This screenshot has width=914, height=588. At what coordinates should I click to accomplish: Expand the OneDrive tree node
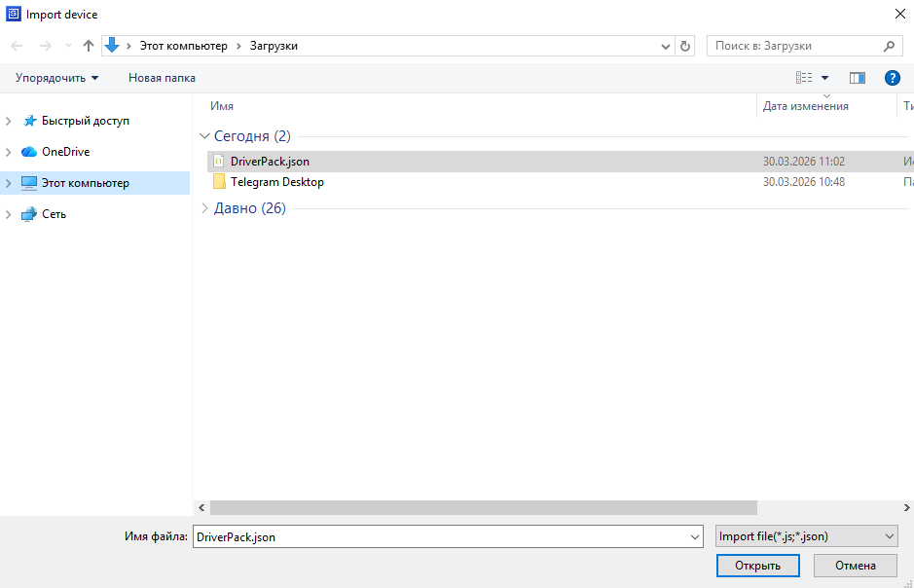[x=8, y=152]
